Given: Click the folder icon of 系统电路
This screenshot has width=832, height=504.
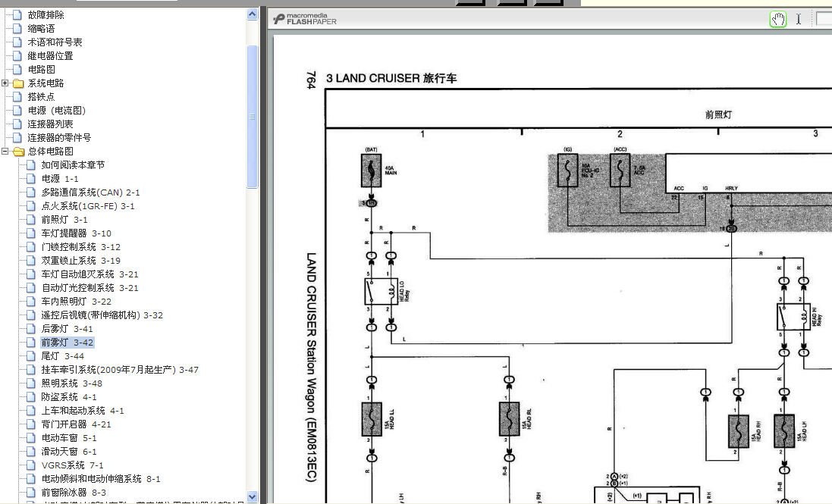Looking at the screenshot, I should [x=18, y=83].
